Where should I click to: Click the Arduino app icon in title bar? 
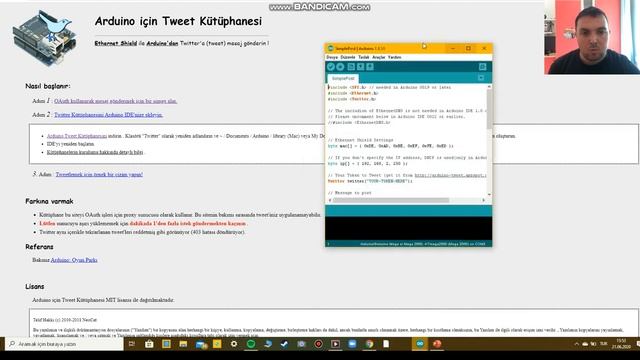click(x=331, y=49)
